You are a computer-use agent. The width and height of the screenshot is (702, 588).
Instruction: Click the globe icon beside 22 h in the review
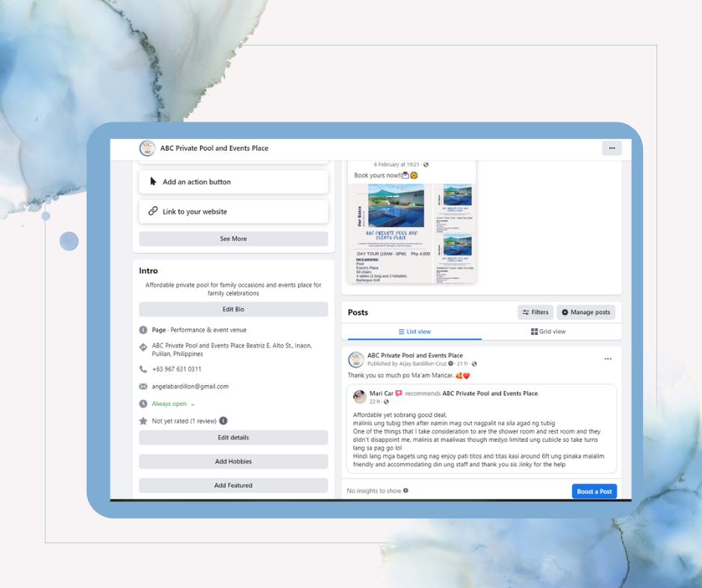click(386, 402)
